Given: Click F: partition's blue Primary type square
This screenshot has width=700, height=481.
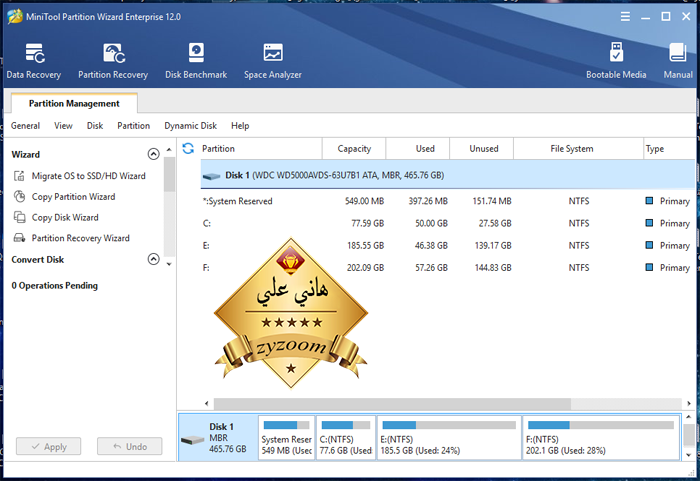Looking at the screenshot, I should [x=650, y=267].
